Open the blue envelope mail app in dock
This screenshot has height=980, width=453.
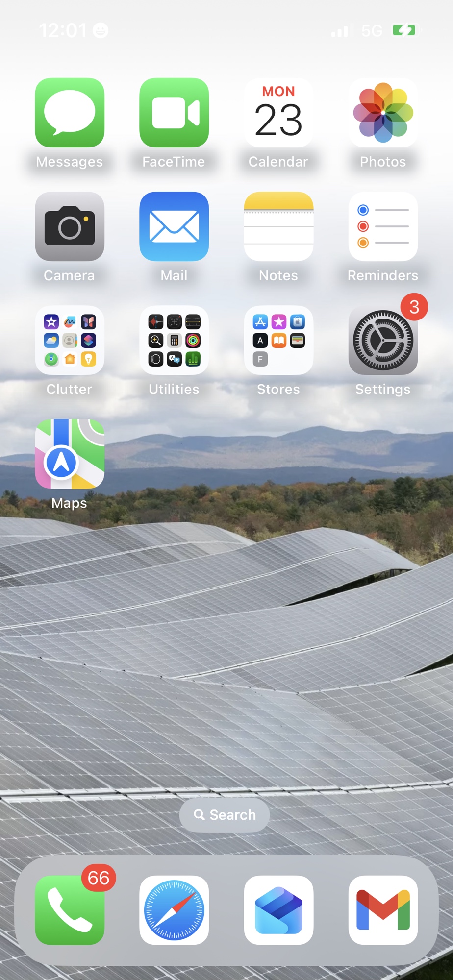278,910
